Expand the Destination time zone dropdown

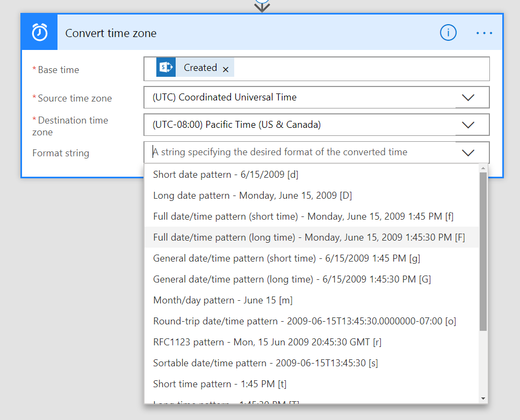click(468, 125)
